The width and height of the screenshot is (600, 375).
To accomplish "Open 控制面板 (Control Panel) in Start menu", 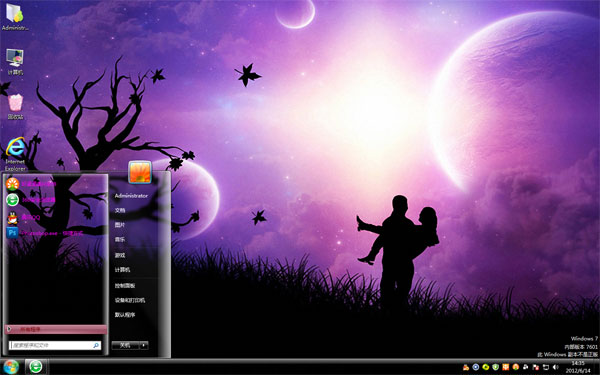I will (125, 285).
